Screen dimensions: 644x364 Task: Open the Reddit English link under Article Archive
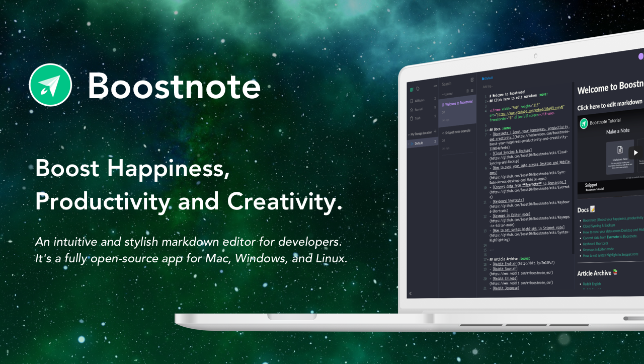(x=592, y=283)
